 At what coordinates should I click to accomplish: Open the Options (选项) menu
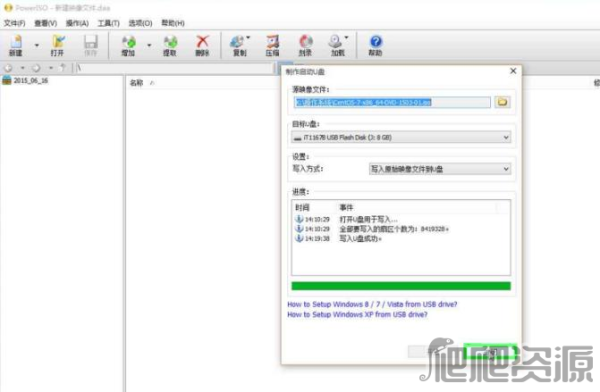pyautogui.click(x=140, y=23)
